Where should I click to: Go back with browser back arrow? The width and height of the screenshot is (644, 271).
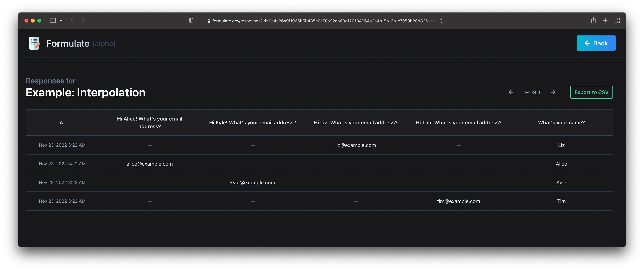click(72, 20)
